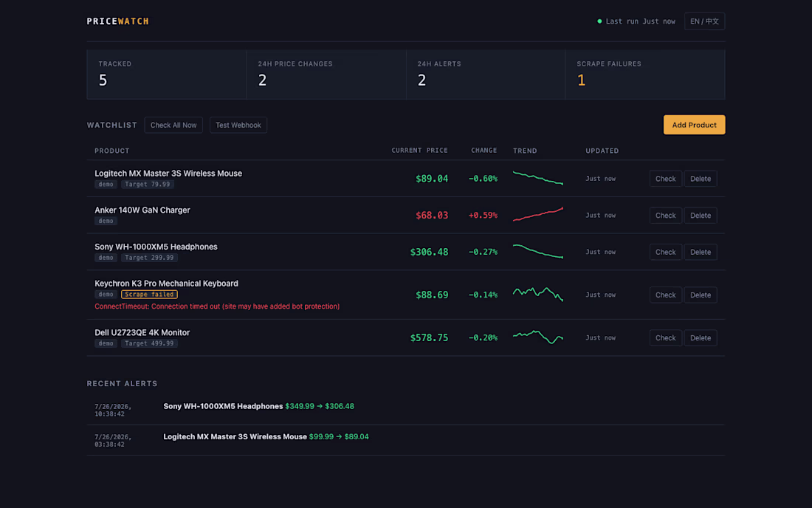Image resolution: width=812 pixels, height=508 pixels.
Task: Click the WATCHLIST heading
Action: pos(112,126)
